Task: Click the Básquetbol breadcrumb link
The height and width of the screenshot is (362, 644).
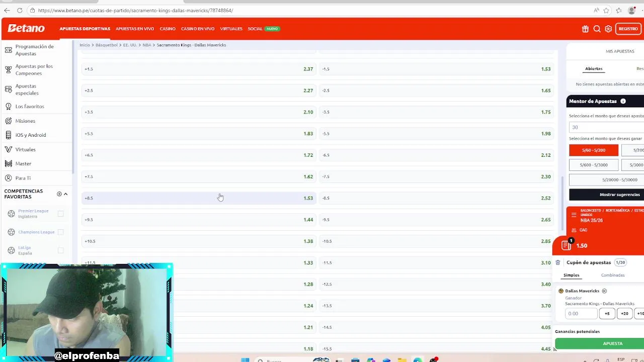Action: (x=106, y=45)
